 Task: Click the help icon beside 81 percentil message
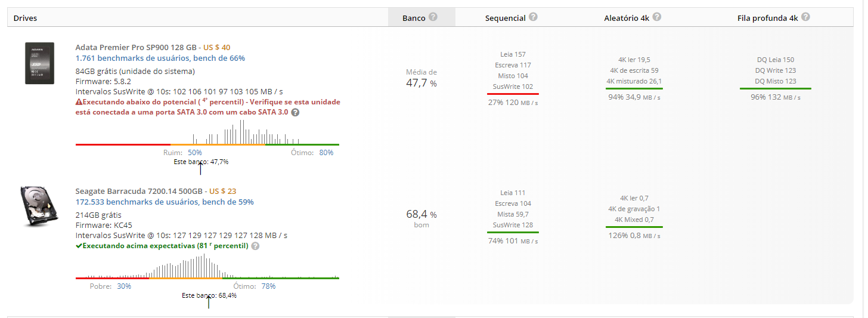pos(255,246)
